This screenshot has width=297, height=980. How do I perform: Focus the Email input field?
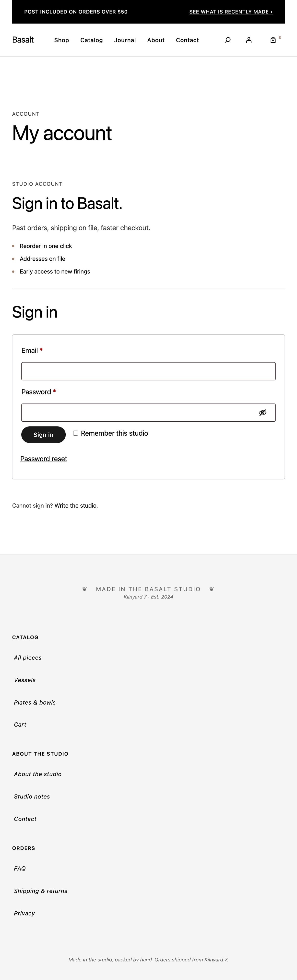[148, 371]
